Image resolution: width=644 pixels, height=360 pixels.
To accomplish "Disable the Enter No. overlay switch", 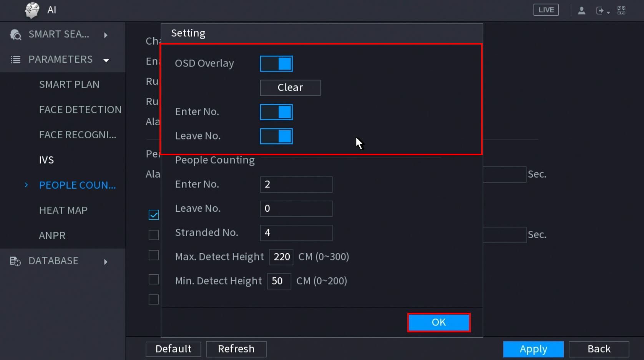I will 276,112.
